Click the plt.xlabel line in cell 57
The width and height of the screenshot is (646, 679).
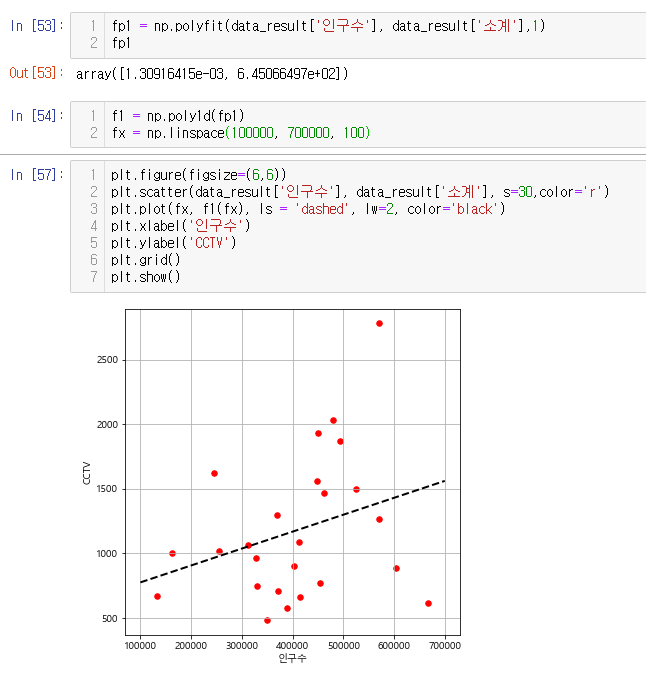point(181,226)
